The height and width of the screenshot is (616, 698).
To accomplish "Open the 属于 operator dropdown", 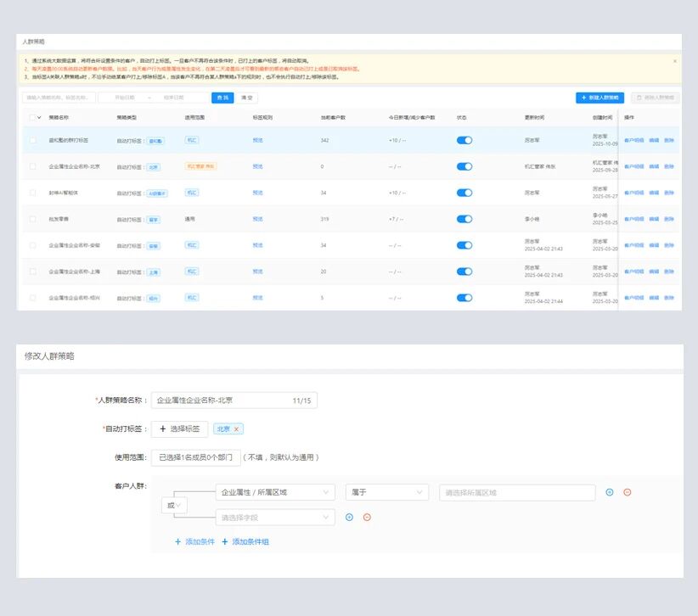I will (x=386, y=492).
